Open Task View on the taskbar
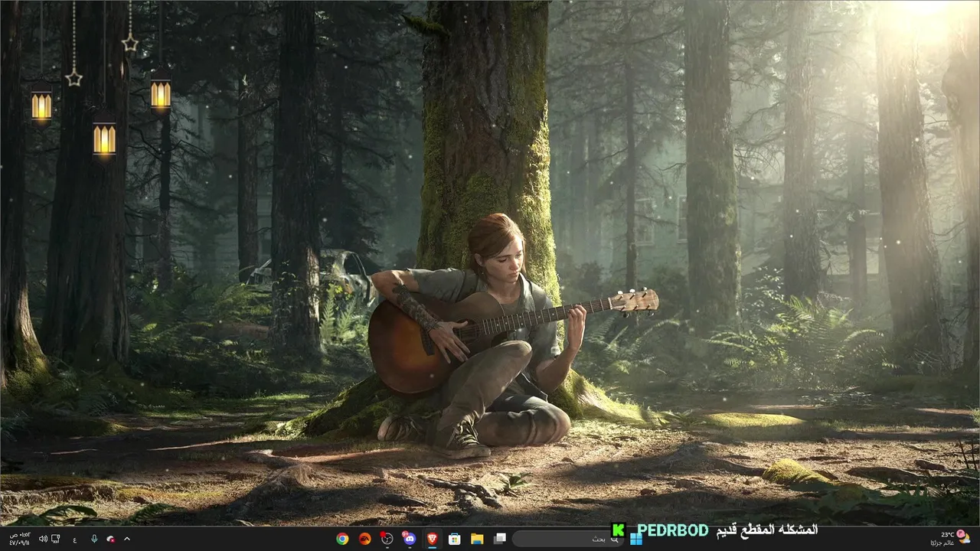Screen dimensions: 980x551 tap(499, 539)
